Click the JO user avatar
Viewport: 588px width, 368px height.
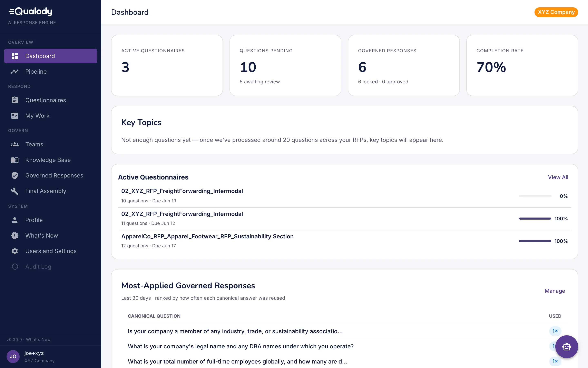pos(13,357)
